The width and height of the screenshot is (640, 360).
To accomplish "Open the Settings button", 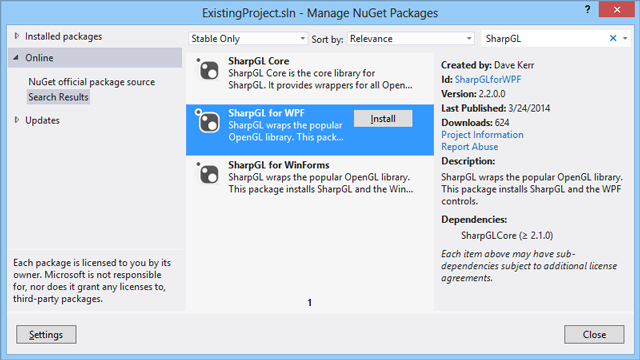I will [46, 335].
